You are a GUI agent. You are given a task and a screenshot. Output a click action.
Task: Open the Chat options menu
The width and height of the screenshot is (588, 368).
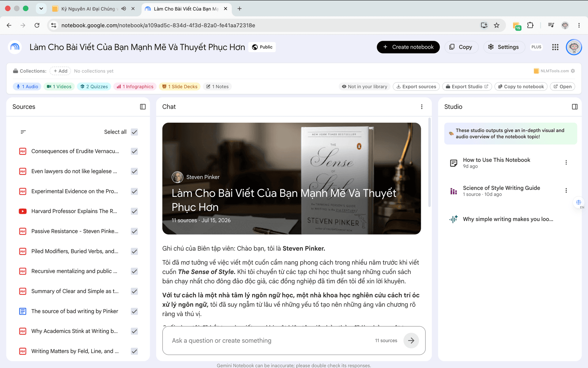tap(422, 107)
